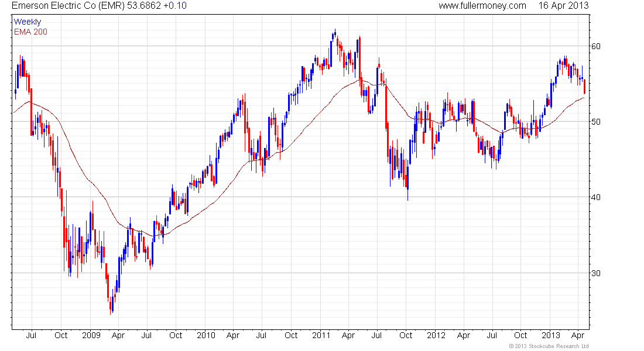Click the 'Apr' label right after 2009
644x351 pixels.
118,336
